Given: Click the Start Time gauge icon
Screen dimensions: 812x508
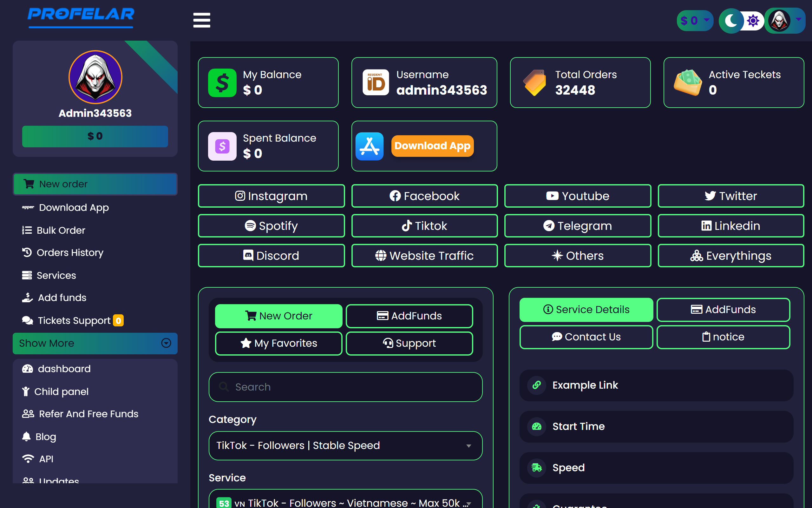Looking at the screenshot, I should [x=537, y=426].
